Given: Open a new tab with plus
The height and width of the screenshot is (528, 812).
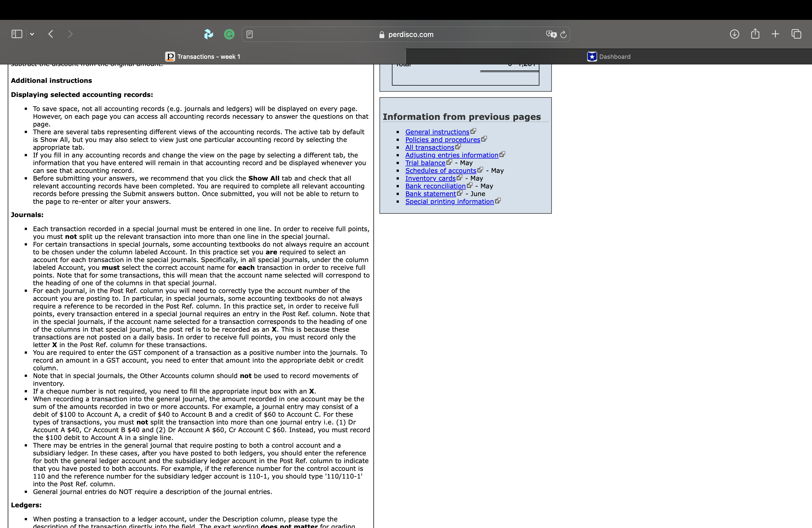Looking at the screenshot, I should (x=775, y=34).
